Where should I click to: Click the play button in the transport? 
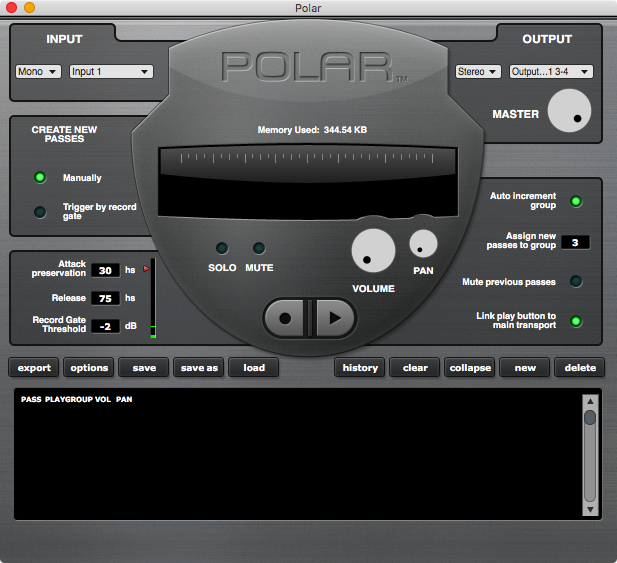tap(334, 318)
